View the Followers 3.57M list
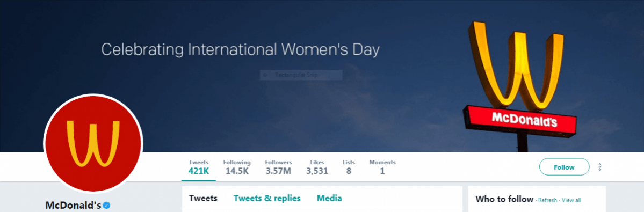 (x=278, y=167)
